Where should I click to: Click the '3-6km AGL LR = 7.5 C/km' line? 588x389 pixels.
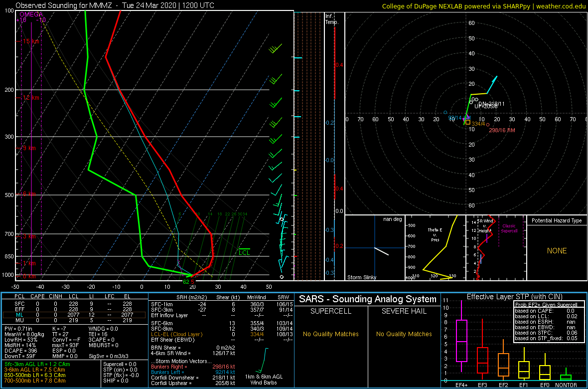pos(35,370)
